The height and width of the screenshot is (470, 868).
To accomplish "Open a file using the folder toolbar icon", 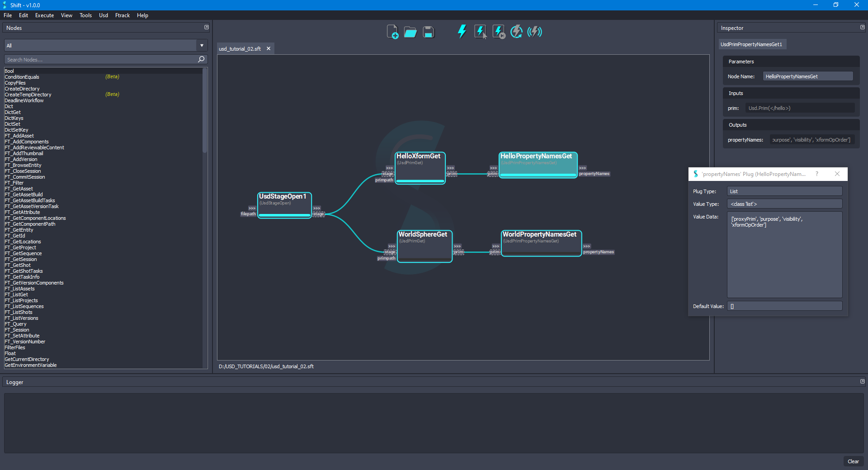I will tap(410, 32).
